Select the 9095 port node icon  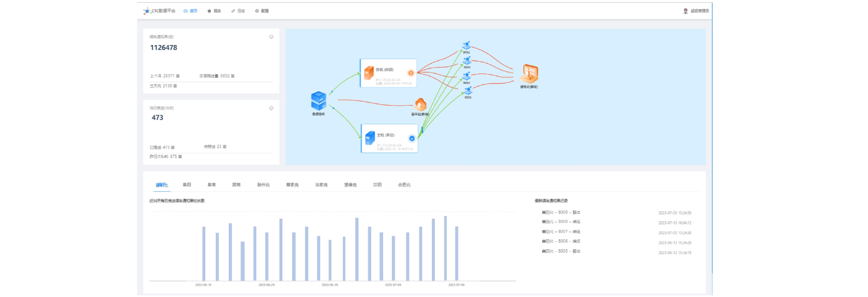[x=468, y=90]
